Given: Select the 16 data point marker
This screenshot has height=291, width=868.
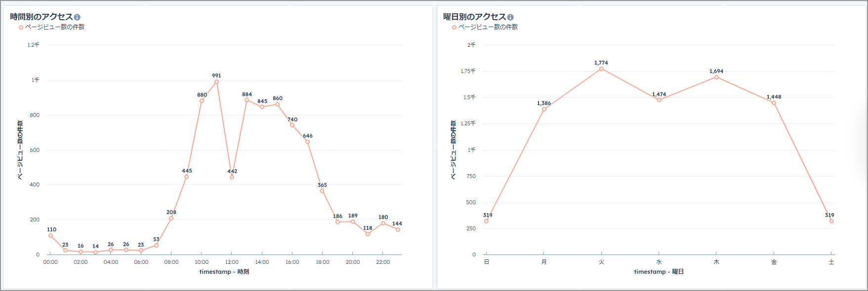Looking at the screenshot, I should tap(81, 252).
